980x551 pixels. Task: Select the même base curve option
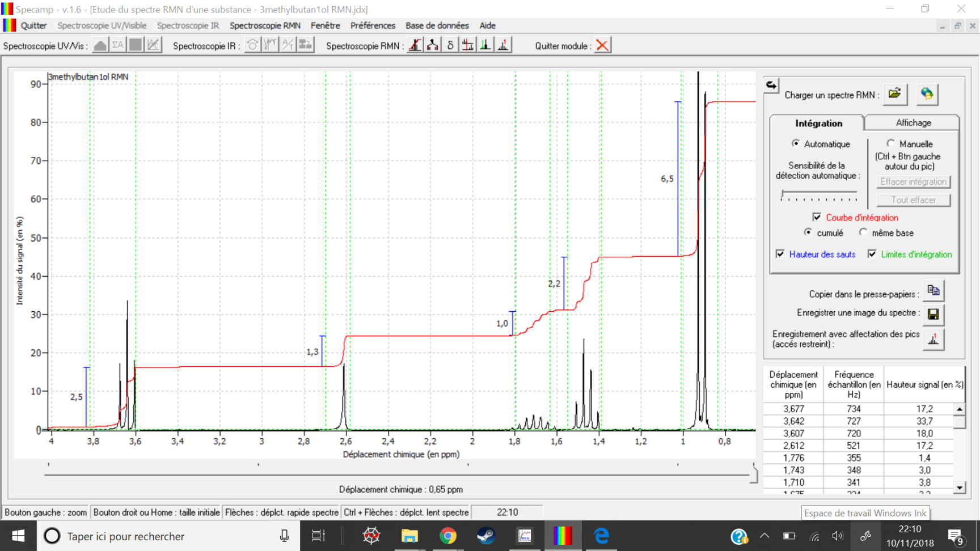(x=886, y=233)
